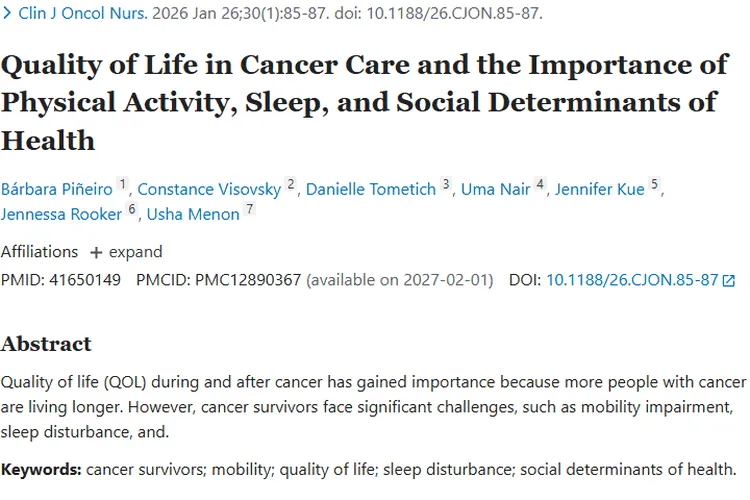The height and width of the screenshot is (500, 750).
Task: Click affiliation superscript 7 after Menon
Action: click(250, 209)
